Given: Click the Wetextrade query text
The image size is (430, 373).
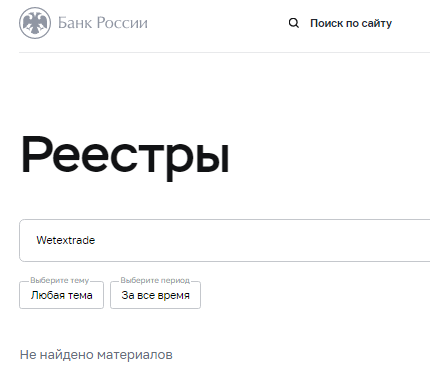Looking at the screenshot, I should tap(66, 240).
